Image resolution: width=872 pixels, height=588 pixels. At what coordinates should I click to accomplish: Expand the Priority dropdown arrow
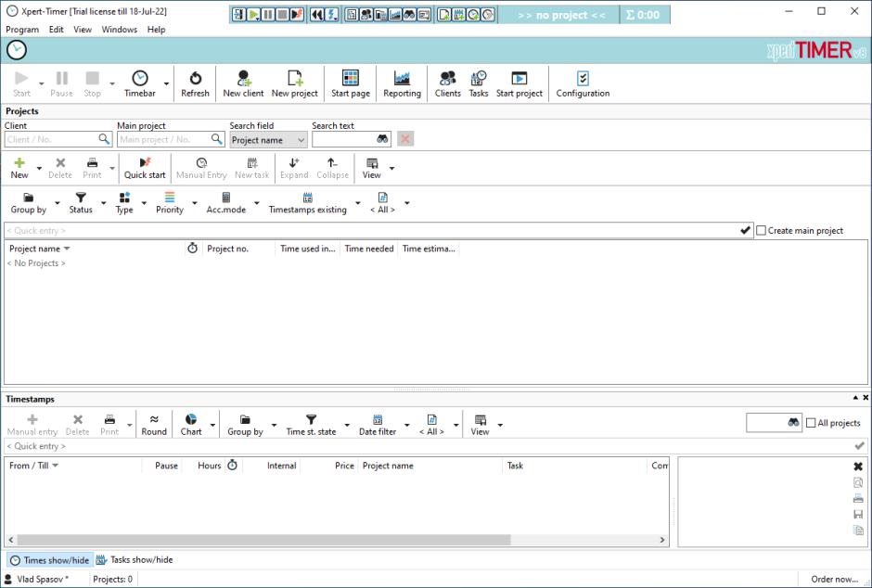[x=195, y=203]
